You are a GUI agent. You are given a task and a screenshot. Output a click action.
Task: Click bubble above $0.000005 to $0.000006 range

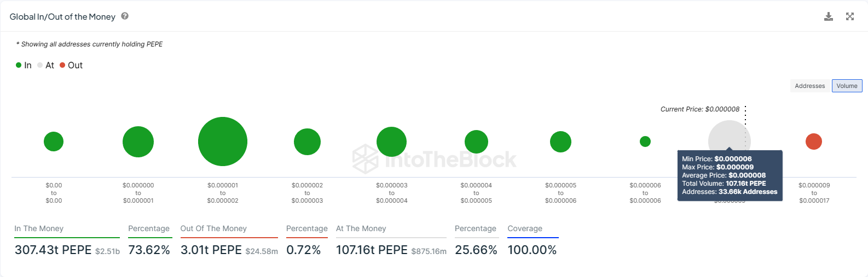(x=560, y=142)
